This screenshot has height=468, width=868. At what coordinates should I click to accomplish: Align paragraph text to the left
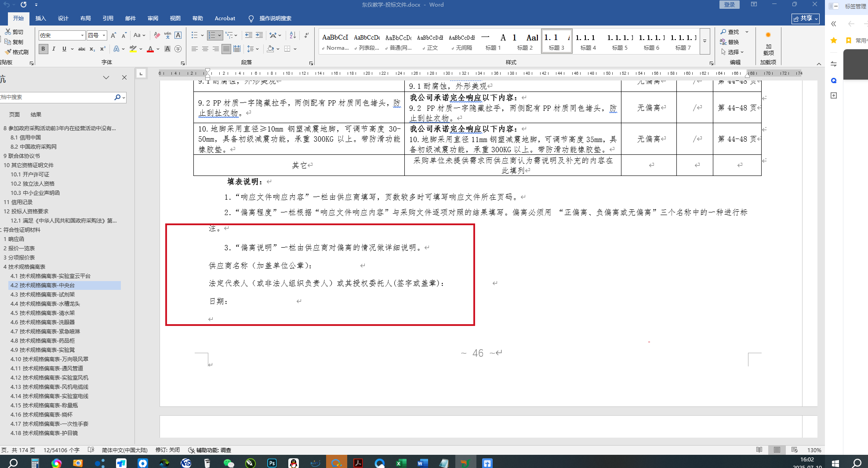(195, 49)
